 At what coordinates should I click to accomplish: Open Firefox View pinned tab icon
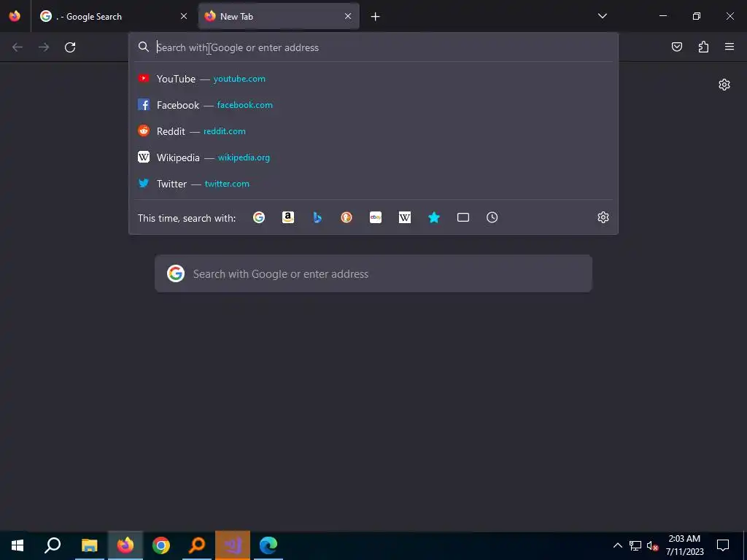pyautogui.click(x=15, y=16)
